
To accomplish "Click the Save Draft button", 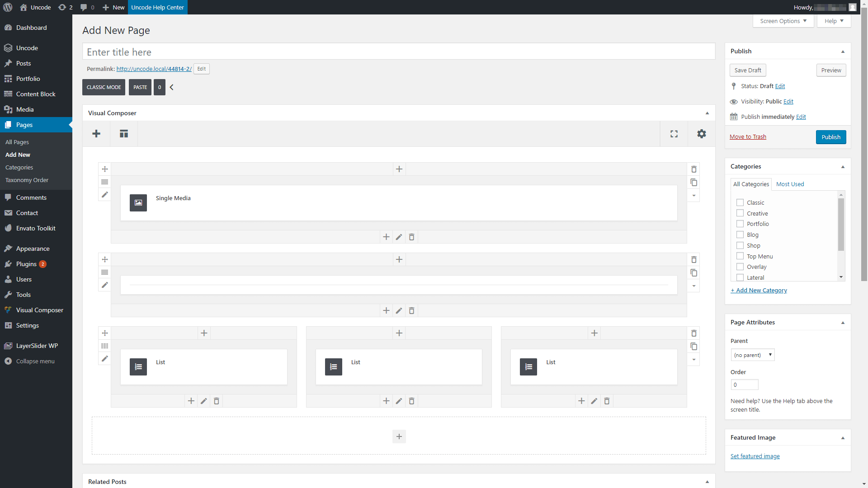I will point(748,70).
